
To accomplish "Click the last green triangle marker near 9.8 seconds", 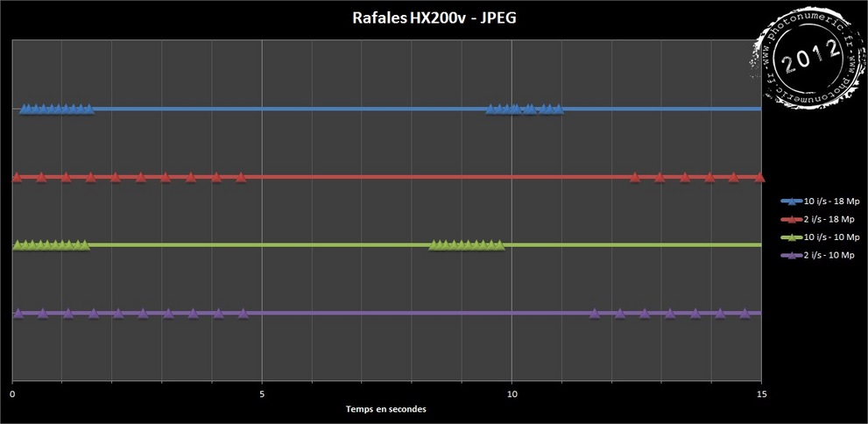I will [x=500, y=244].
